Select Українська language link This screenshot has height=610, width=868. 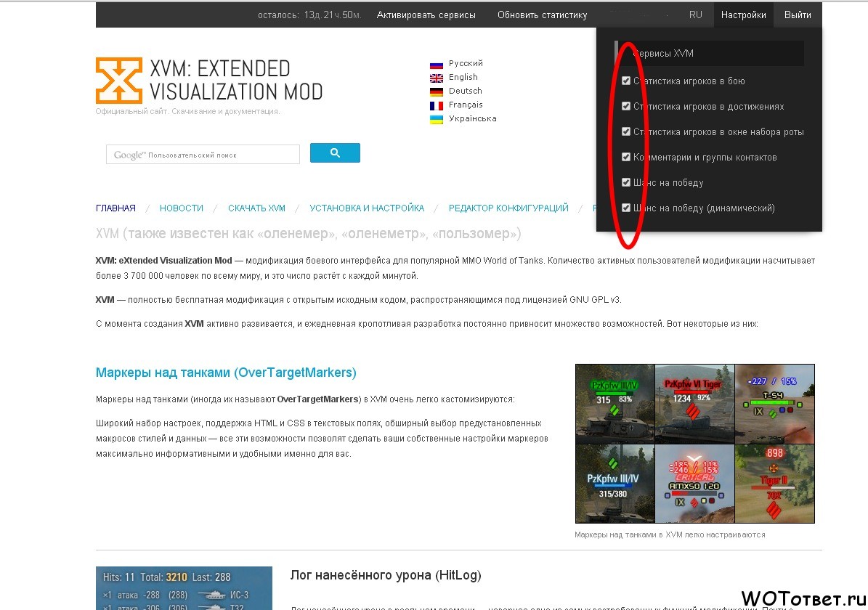[473, 118]
